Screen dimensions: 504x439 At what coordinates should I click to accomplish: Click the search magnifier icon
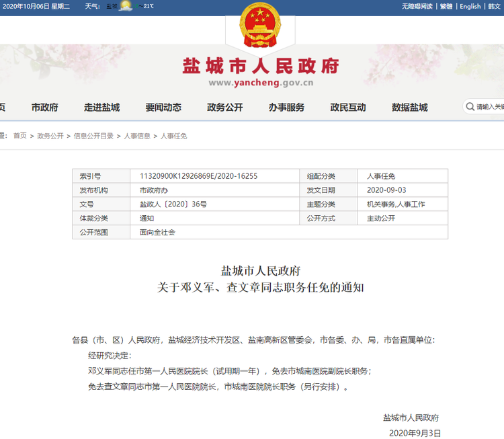tap(470, 107)
